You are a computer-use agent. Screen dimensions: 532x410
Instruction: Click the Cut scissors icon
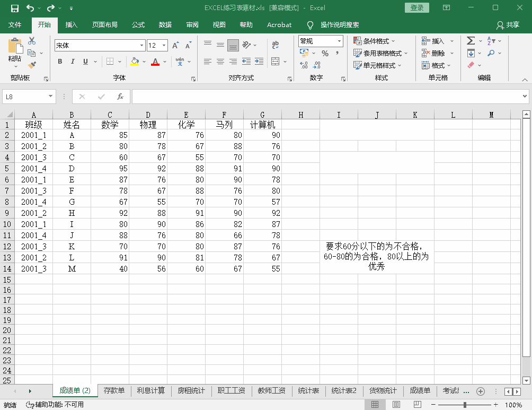(32, 41)
